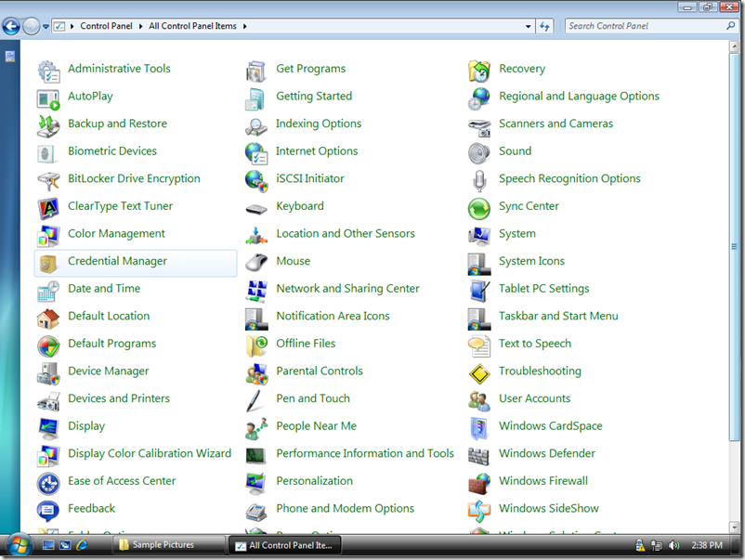The width and height of the screenshot is (745, 560).
Task: Open the Color Management icon
Action: [x=48, y=236]
